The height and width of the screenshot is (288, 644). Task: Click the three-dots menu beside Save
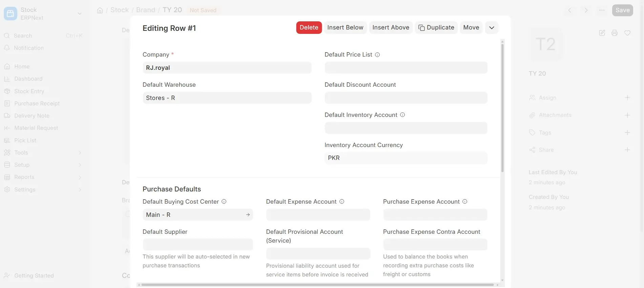(x=602, y=10)
